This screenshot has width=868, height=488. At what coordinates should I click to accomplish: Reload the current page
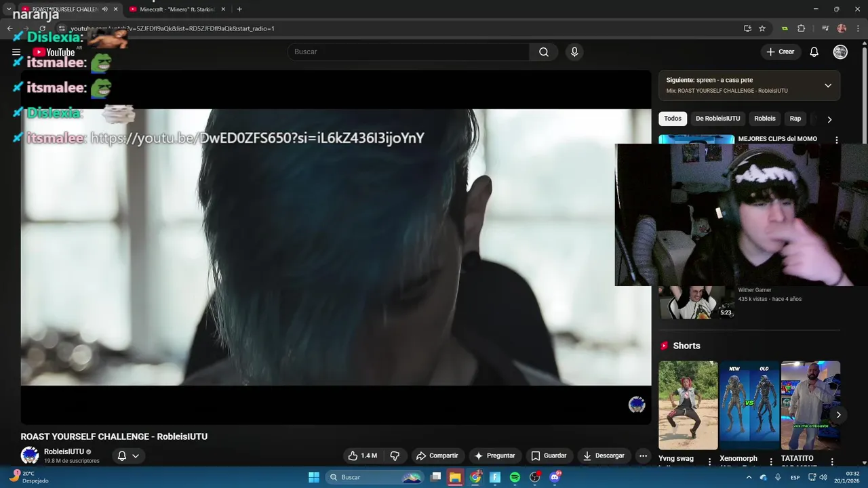pos(42,28)
